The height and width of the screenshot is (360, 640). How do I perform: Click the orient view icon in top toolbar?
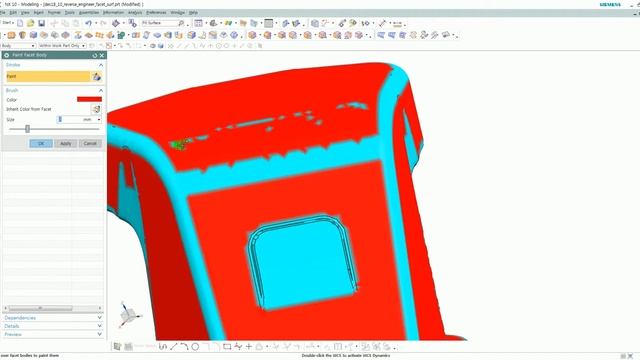116,23
